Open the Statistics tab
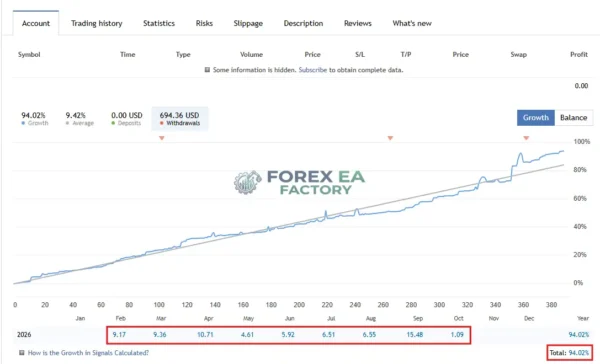 pyautogui.click(x=159, y=23)
